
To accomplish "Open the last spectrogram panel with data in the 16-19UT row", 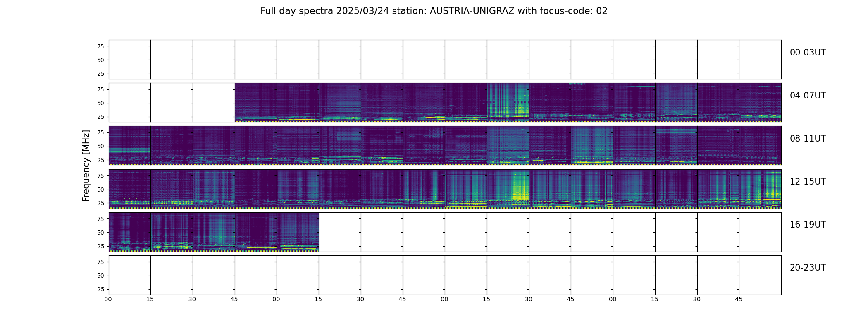I will (298, 232).
